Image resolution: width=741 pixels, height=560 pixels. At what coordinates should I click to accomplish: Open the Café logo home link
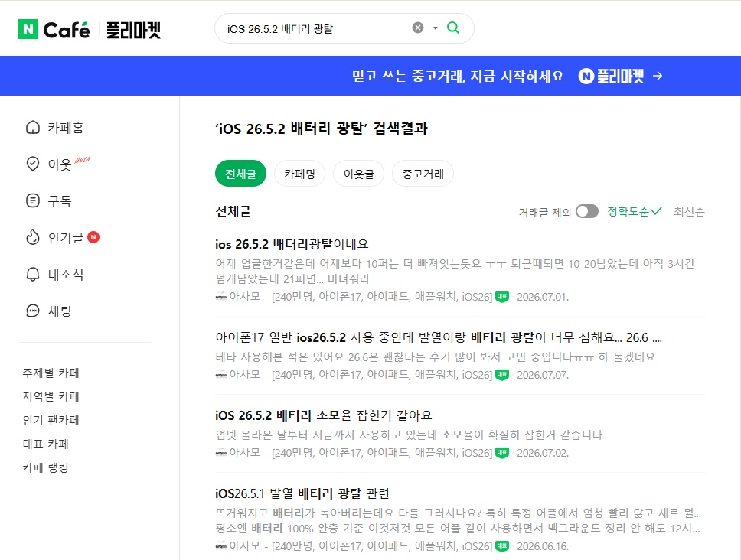(x=66, y=30)
